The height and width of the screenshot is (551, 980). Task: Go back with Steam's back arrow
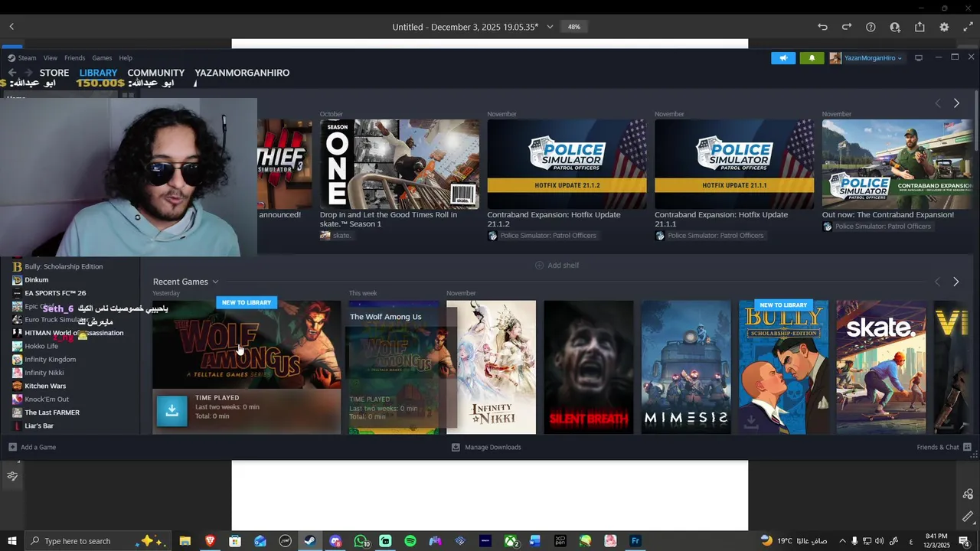pyautogui.click(x=12, y=73)
